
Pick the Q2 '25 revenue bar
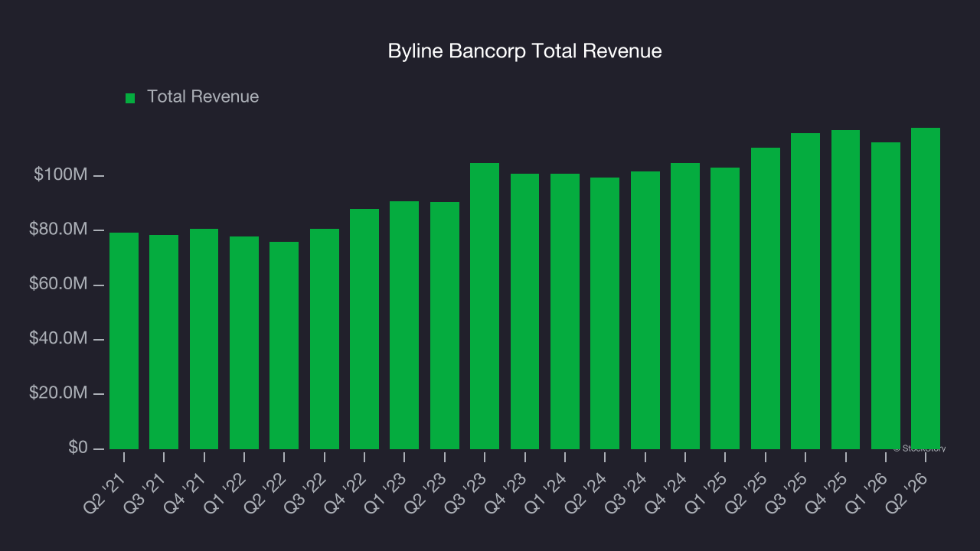pos(766,298)
